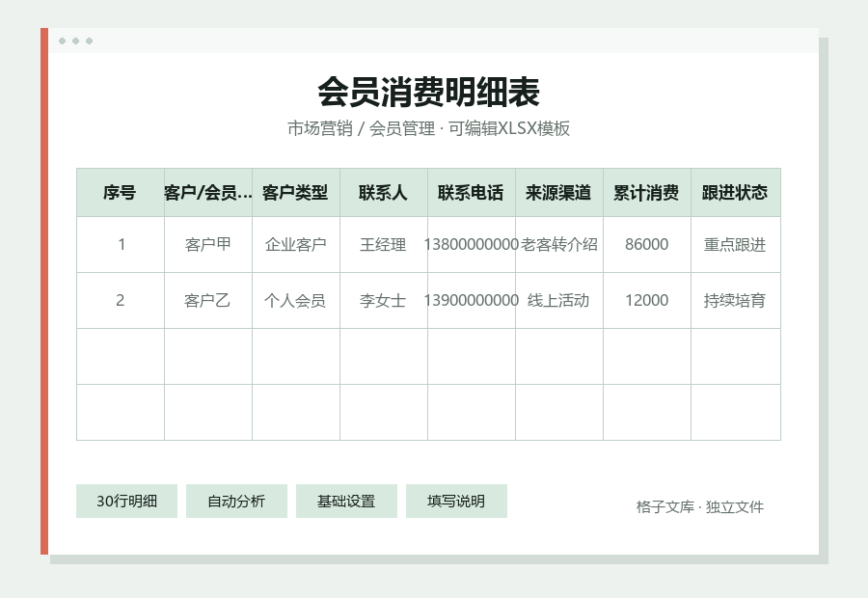868x598 pixels.
Task: Click the 格子文库 · 独立文件 label
Action: 700,506
